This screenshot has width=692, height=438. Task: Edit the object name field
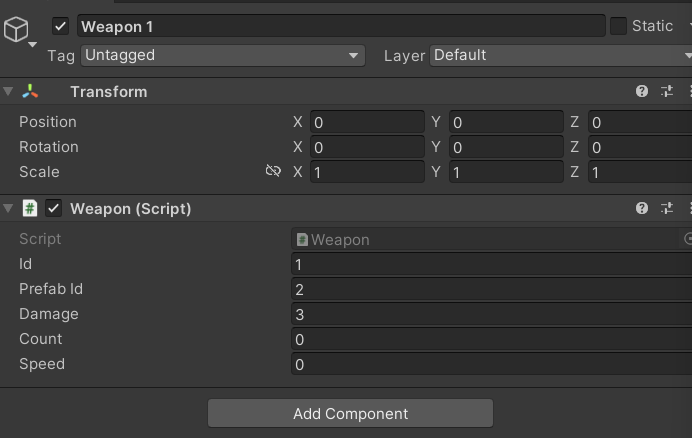340,26
